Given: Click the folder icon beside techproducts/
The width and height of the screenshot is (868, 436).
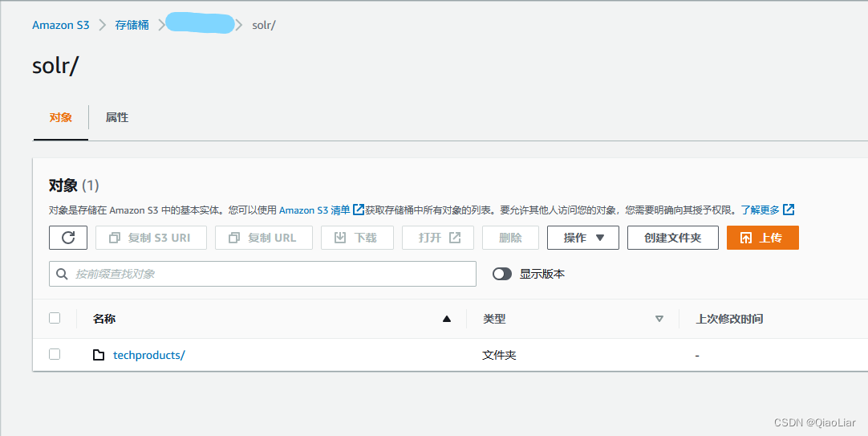Looking at the screenshot, I should pyautogui.click(x=99, y=355).
